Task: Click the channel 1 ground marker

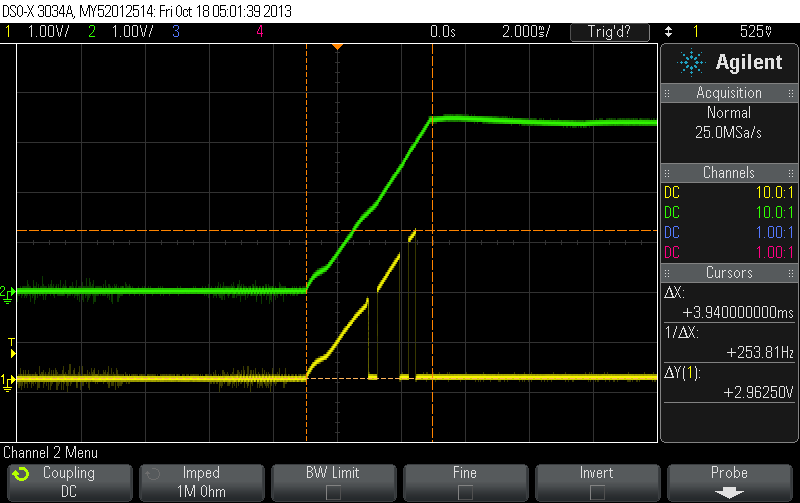Action: pos(7,382)
